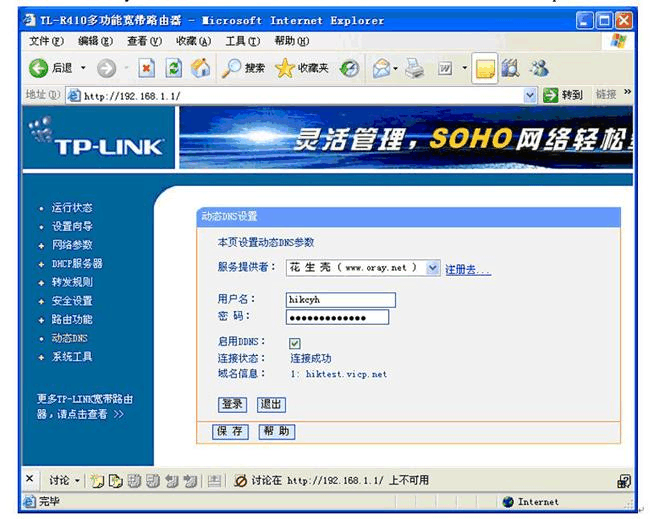Open the 工具(T) menu

pyautogui.click(x=241, y=41)
